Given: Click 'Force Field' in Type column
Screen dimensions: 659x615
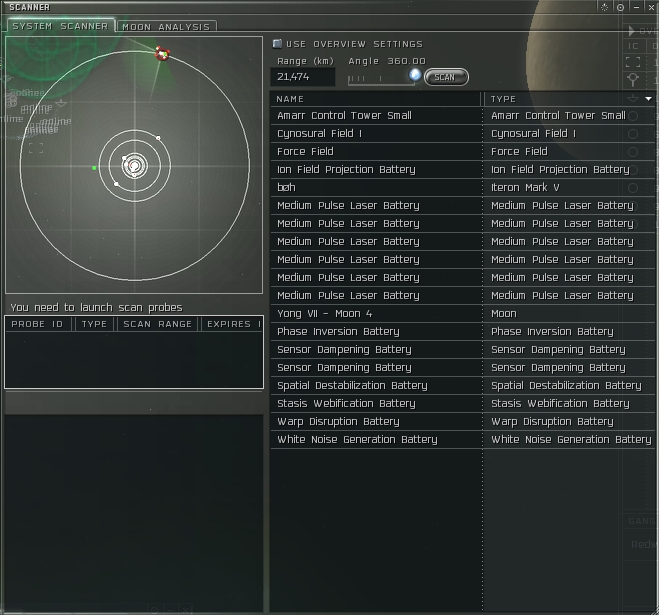Looking at the screenshot, I should [x=519, y=152].
